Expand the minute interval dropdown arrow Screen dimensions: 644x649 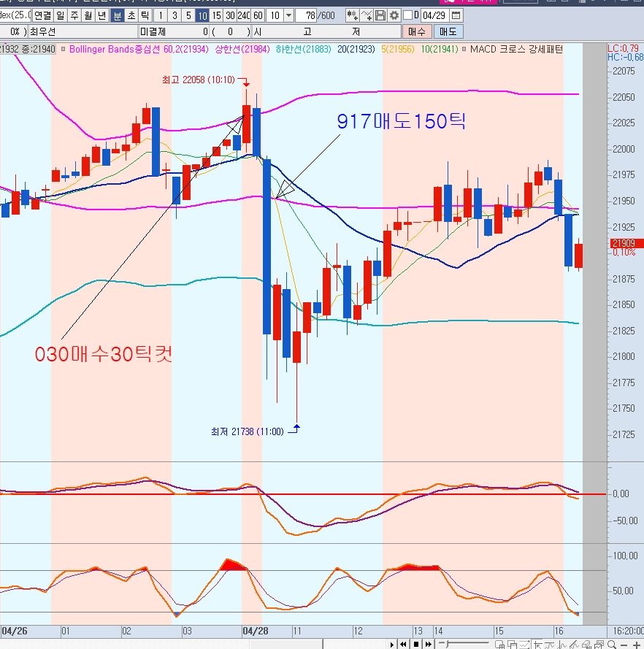click(x=289, y=15)
